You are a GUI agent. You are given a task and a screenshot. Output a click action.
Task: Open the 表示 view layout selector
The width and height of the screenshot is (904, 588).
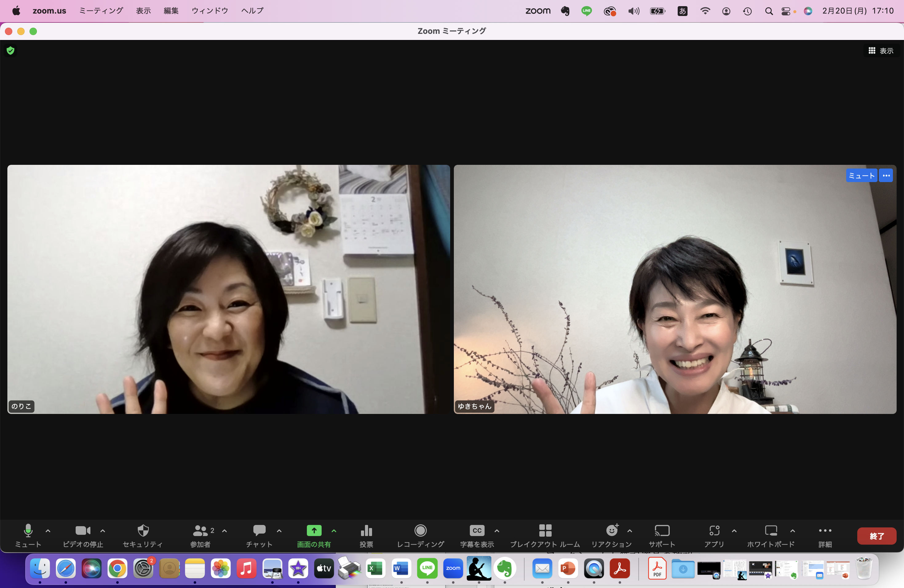881,50
